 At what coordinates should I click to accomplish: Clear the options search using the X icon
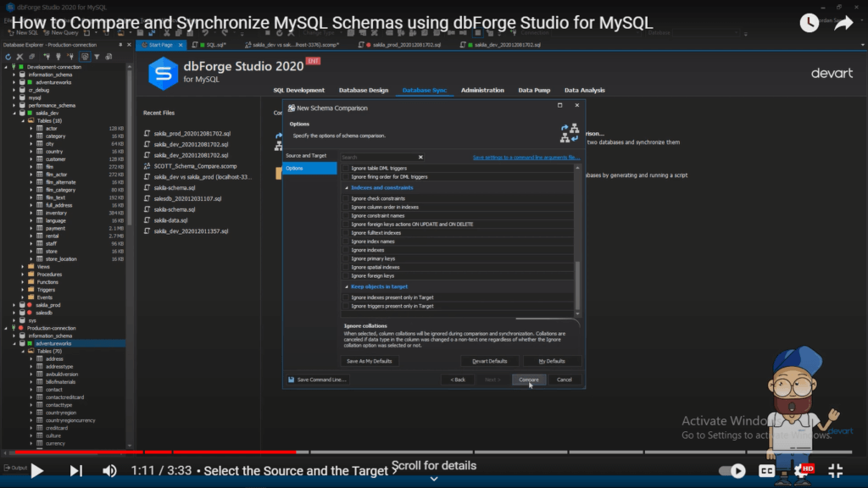point(420,158)
